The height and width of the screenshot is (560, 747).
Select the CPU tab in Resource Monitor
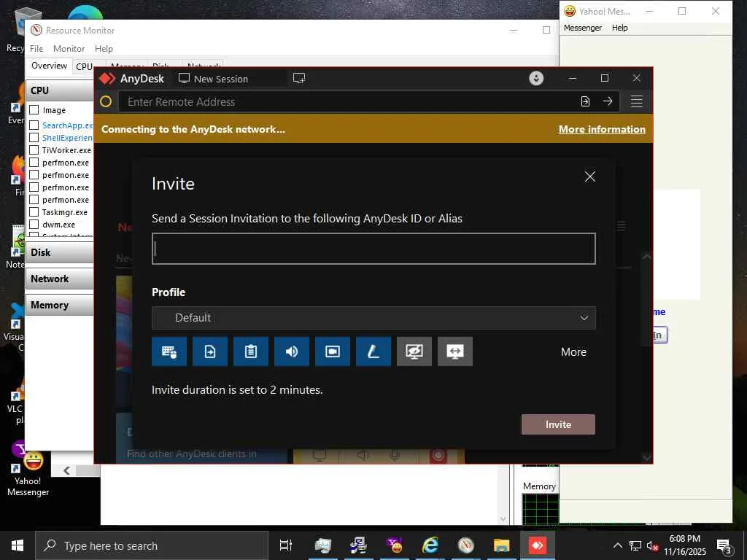pos(85,66)
